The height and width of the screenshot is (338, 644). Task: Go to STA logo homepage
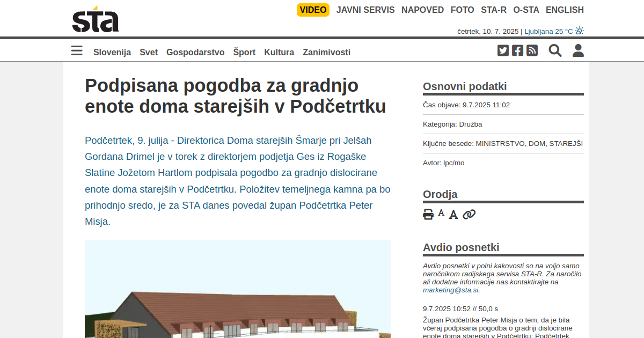(96, 19)
